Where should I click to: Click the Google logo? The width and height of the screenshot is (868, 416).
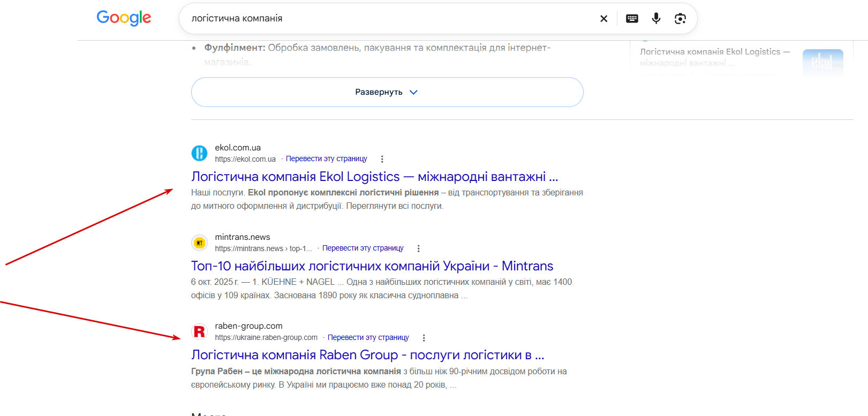coord(124,18)
